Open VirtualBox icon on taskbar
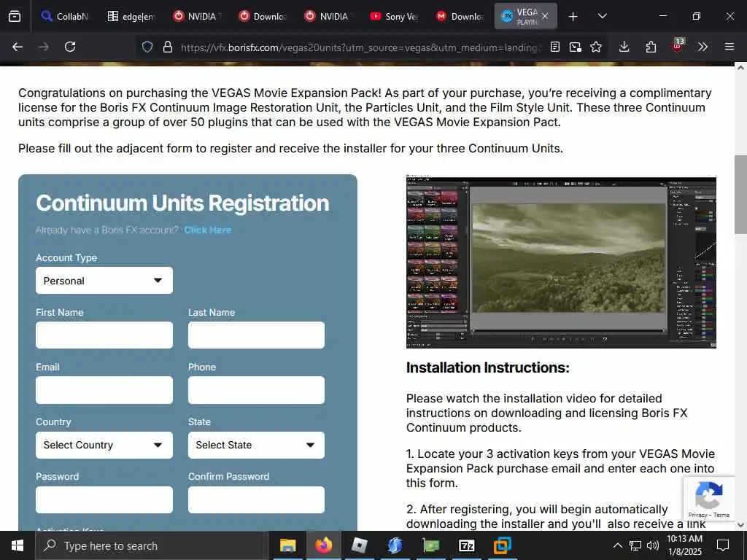The width and height of the screenshot is (747, 560). click(x=502, y=545)
